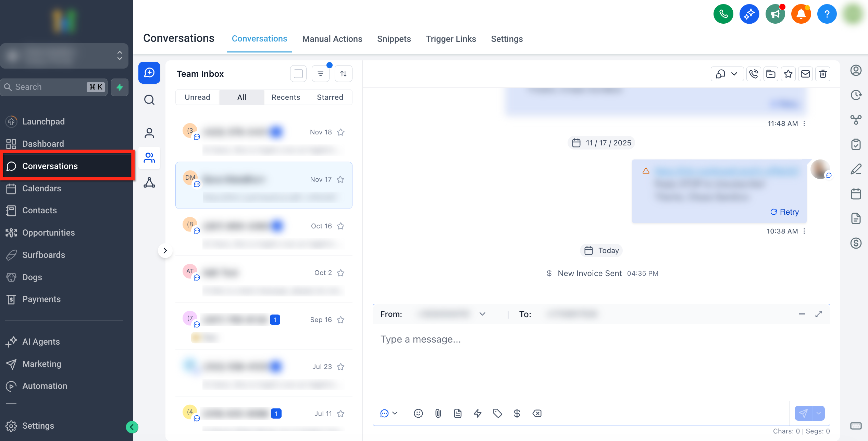
Task: Click the emoji picker icon
Action: click(418, 413)
